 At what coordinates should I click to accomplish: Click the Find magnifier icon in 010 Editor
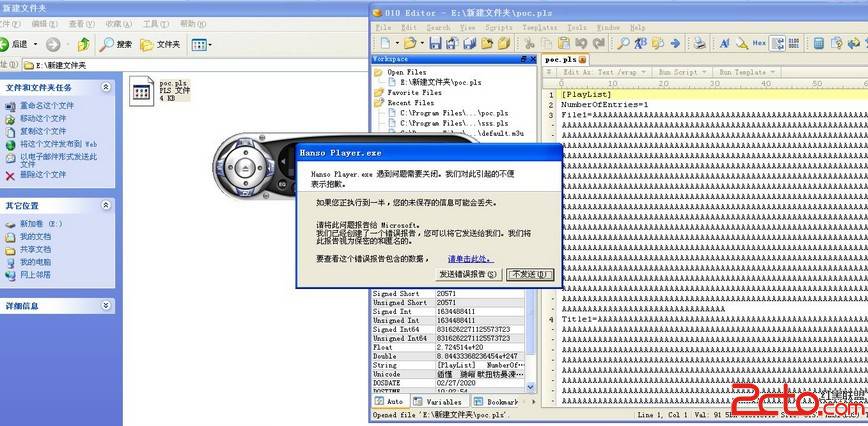(x=623, y=43)
